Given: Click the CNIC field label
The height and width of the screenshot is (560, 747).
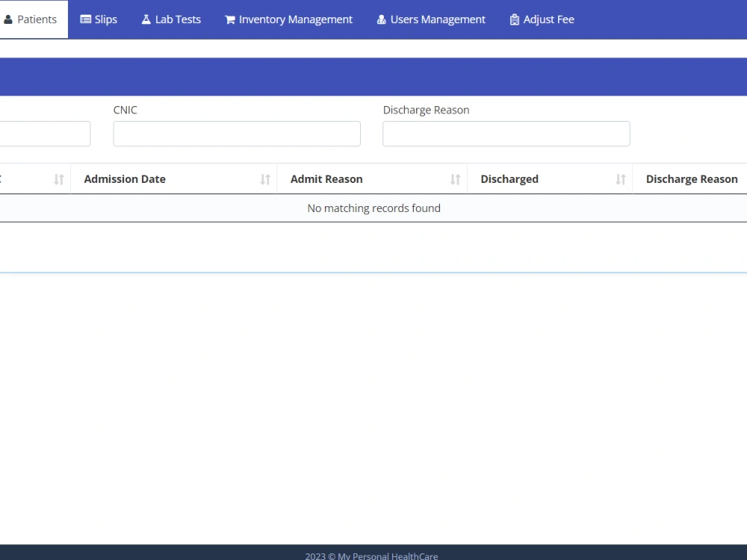Looking at the screenshot, I should pos(125,110).
